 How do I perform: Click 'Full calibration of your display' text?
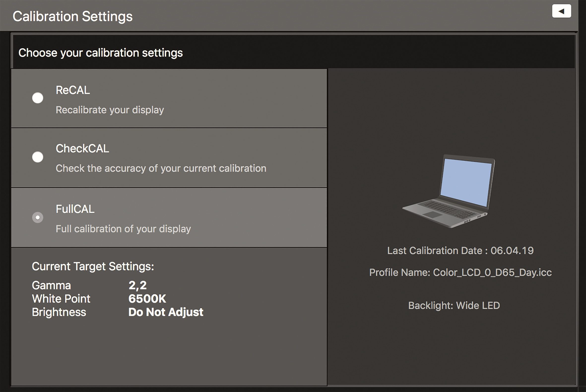(x=123, y=229)
